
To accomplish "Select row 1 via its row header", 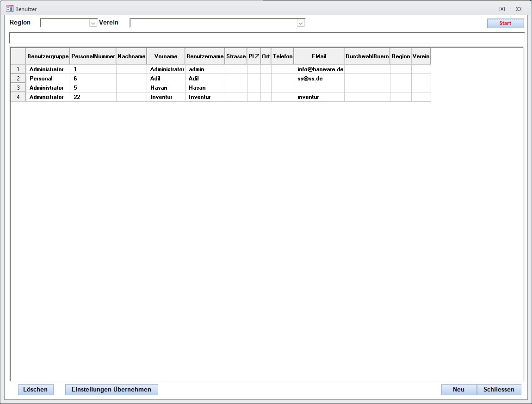I will point(18,69).
